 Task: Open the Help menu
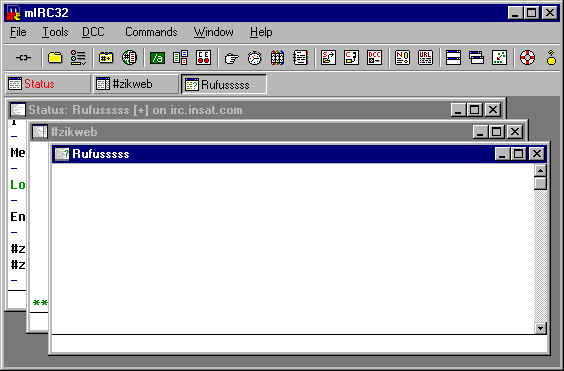coord(261,32)
